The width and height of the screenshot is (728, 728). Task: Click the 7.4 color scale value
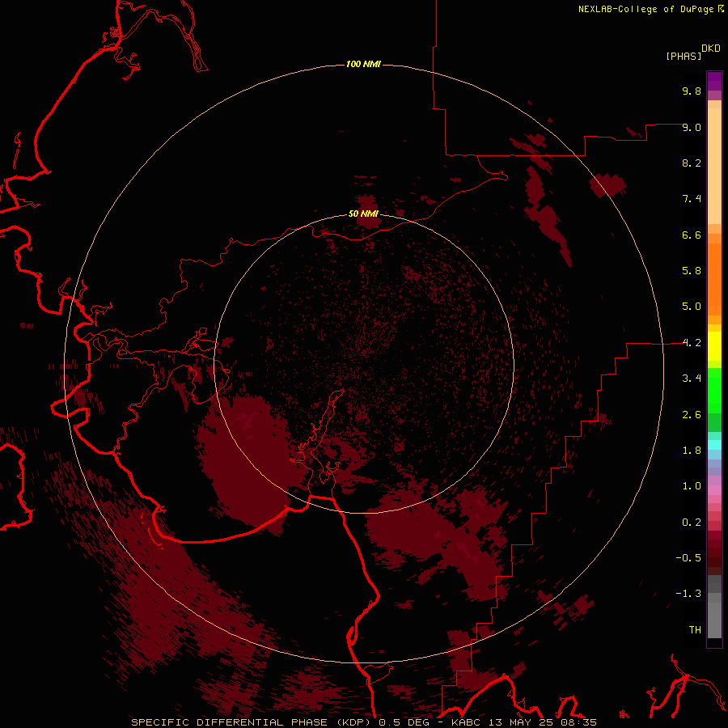pos(692,199)
